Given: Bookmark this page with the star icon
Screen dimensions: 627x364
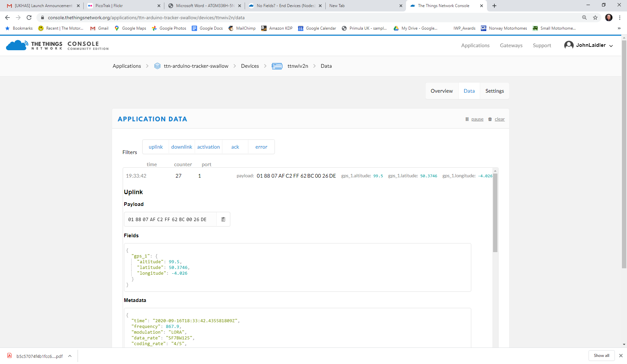Looking at the screenshot, I should click(595, 18).
